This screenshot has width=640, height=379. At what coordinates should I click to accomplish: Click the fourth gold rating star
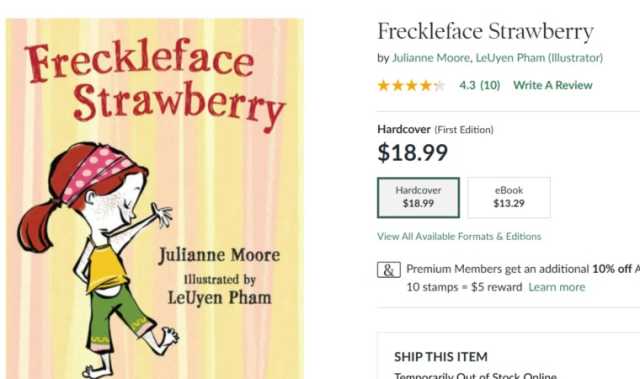click(x=425, y=85)
